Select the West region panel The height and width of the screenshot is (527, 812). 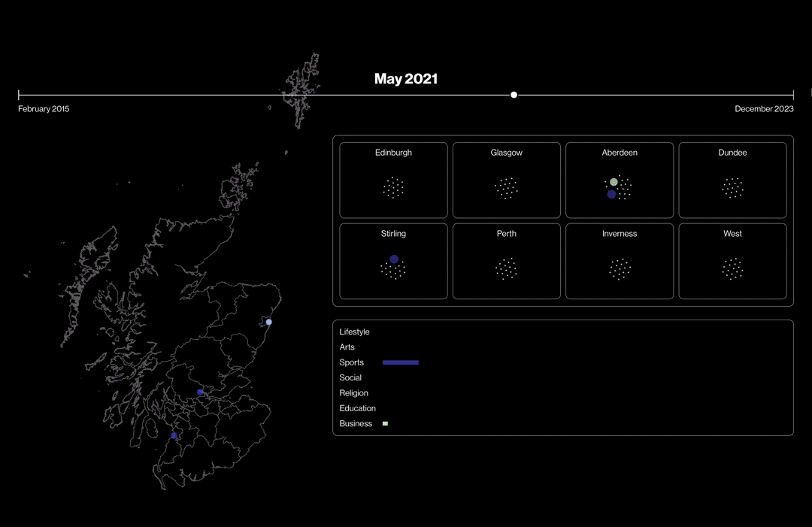[x=732, y=261]
